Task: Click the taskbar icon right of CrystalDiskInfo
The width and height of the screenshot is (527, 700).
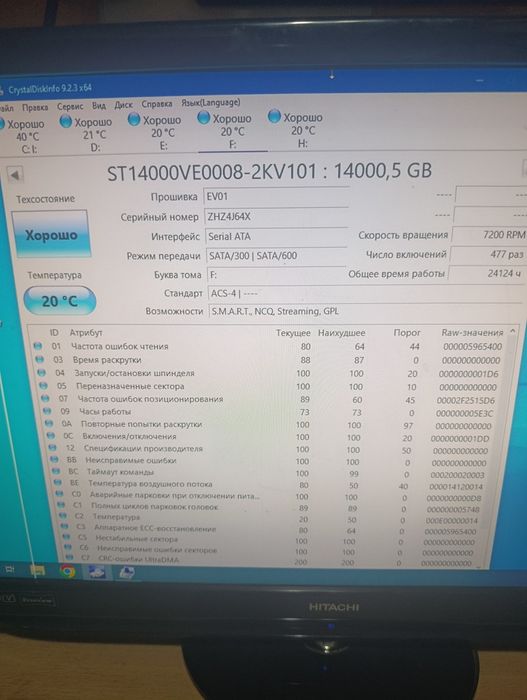Action: tap(127, 572)
